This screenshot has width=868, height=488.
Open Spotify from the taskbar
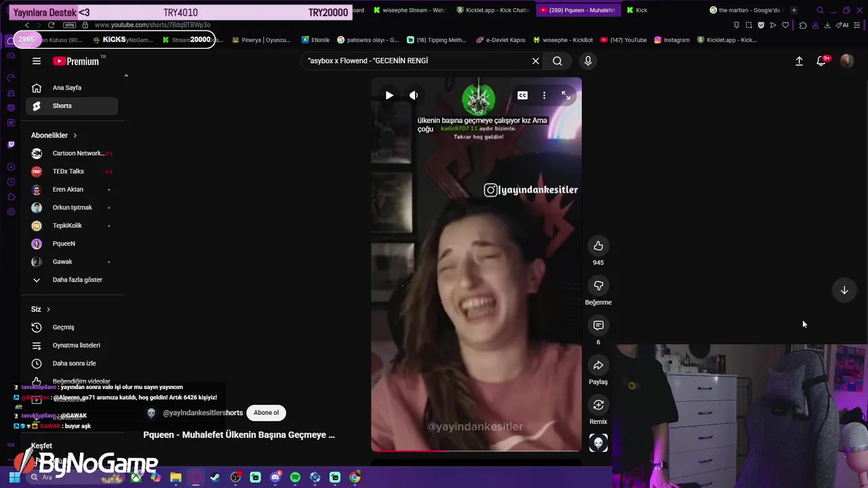pos(295,477)
